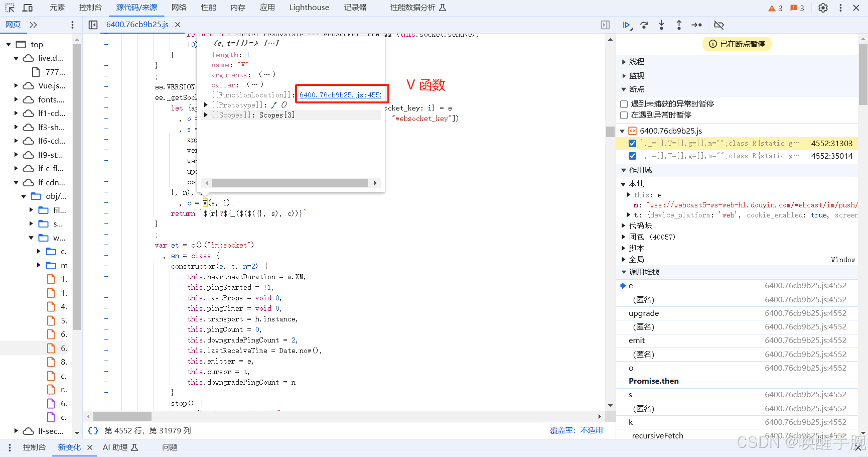The height and width of the screenshot is (457, 868).
Task: Expand [[Scopes]] in the function popup
Action: pos(206,115)
